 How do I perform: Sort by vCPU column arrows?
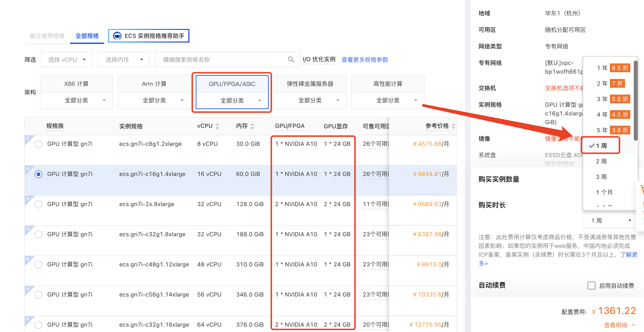pyautogui.click(x=217, y=126)
